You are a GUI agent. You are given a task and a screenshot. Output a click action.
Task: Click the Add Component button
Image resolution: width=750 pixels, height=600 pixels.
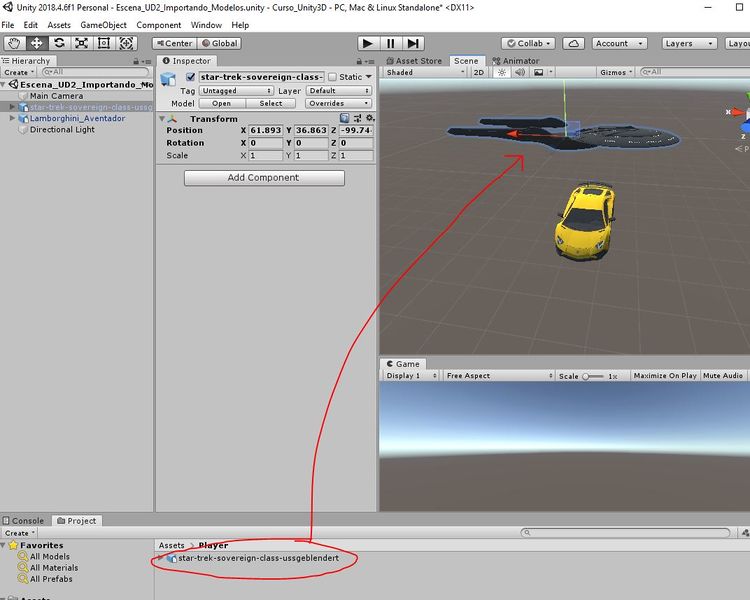[x=264, y=178]
